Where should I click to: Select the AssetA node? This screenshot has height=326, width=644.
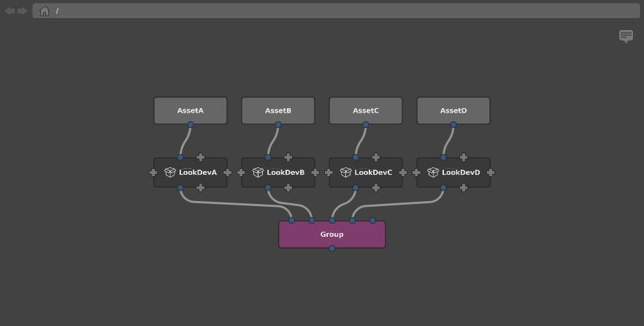coord(191,110)
